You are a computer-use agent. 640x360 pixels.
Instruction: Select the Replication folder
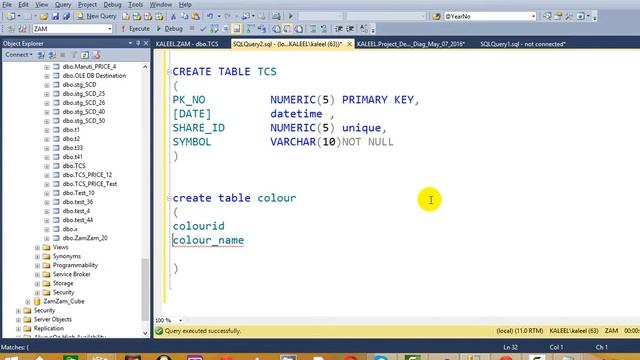49,328
